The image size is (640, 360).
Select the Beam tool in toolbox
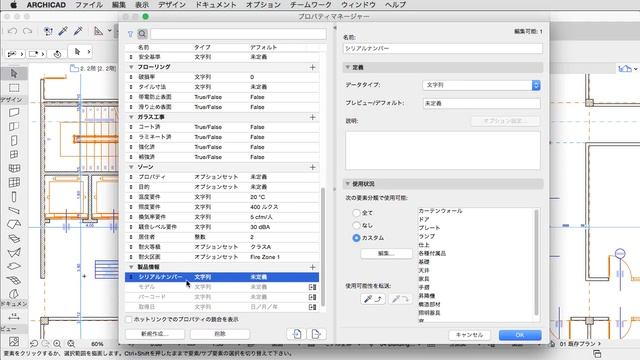point(14,211)
